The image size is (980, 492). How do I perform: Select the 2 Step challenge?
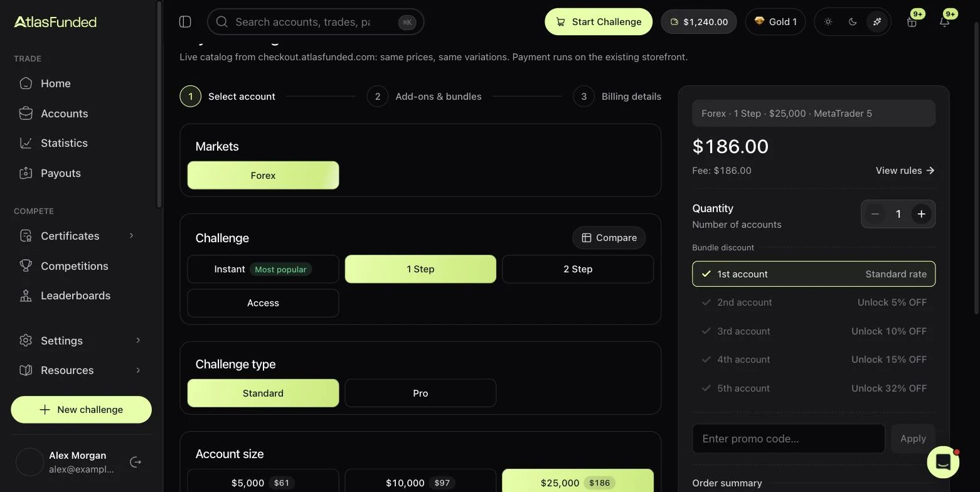(578, 269)
